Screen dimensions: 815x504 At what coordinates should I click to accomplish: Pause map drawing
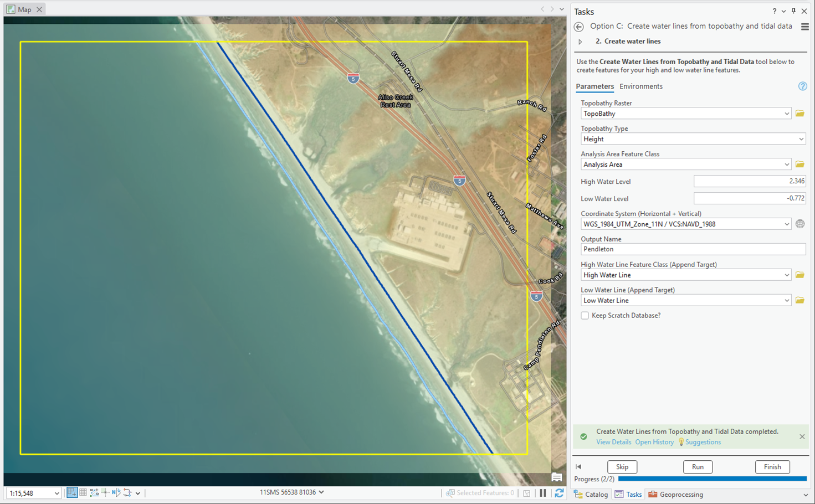click(543, 493)
